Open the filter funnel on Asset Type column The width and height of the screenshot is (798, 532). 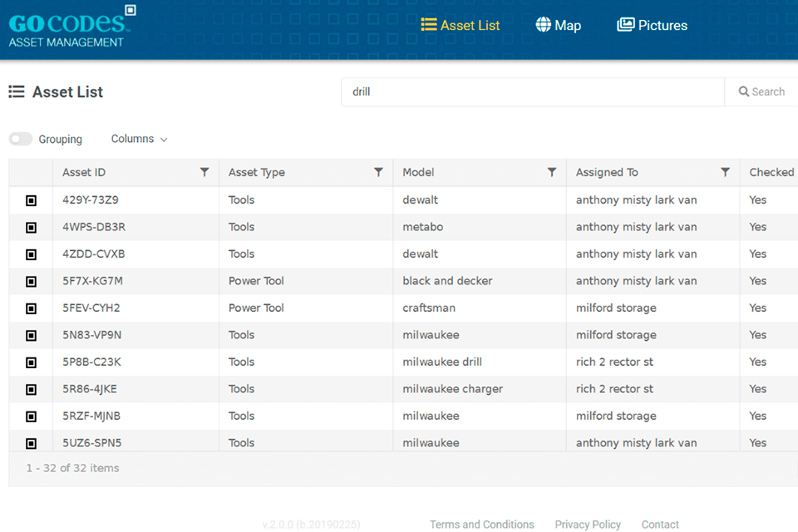click(378, 172)
